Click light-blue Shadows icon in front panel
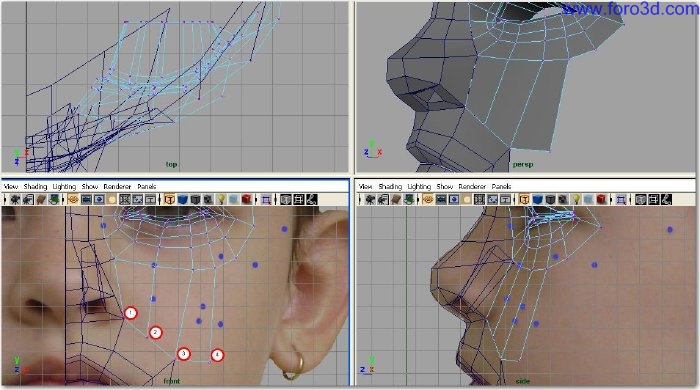 (x=233, y=199)
